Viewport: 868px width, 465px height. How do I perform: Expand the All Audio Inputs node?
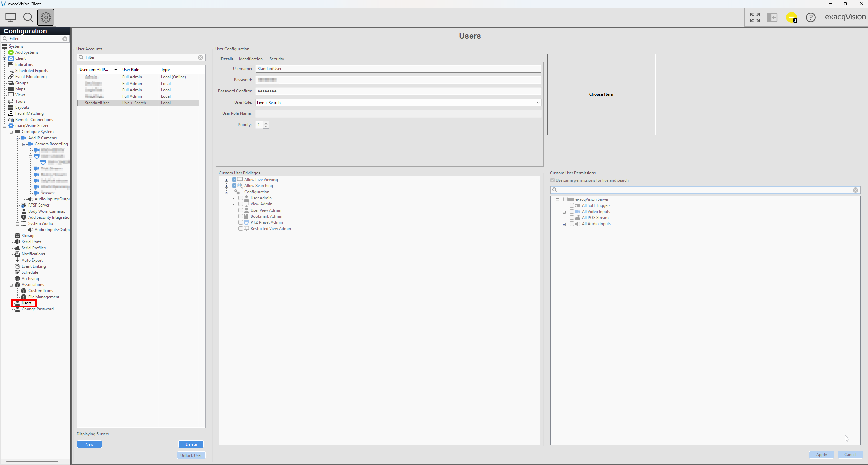click(x=564, y=224)
